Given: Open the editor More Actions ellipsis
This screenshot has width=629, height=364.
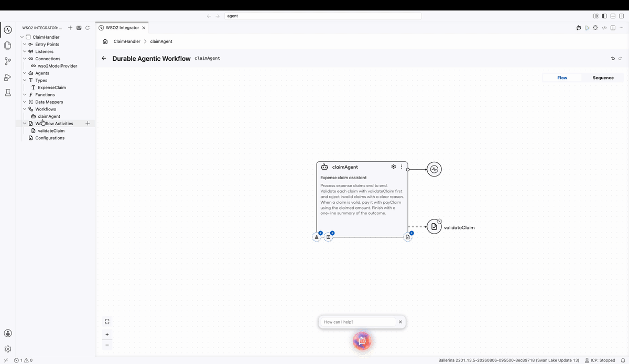Looking at the screenshot, I should 621,28.
